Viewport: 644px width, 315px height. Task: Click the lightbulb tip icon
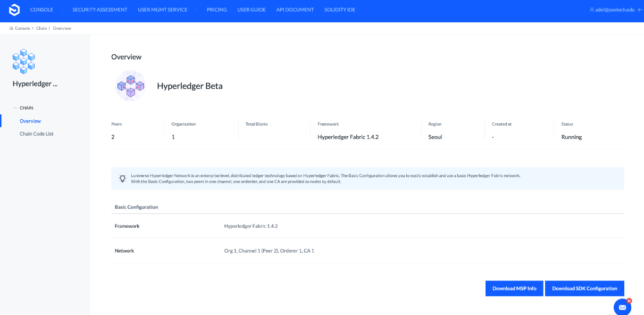click(123, 178)
